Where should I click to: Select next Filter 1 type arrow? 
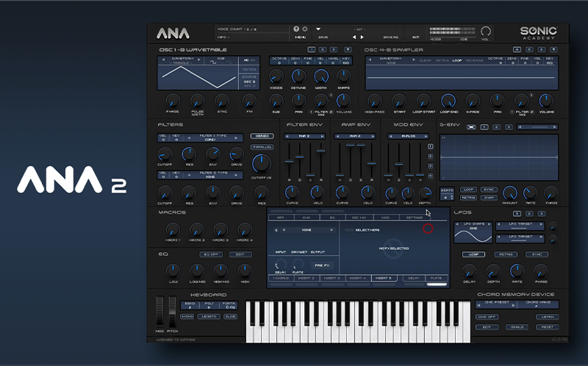[x=236, y=137]
